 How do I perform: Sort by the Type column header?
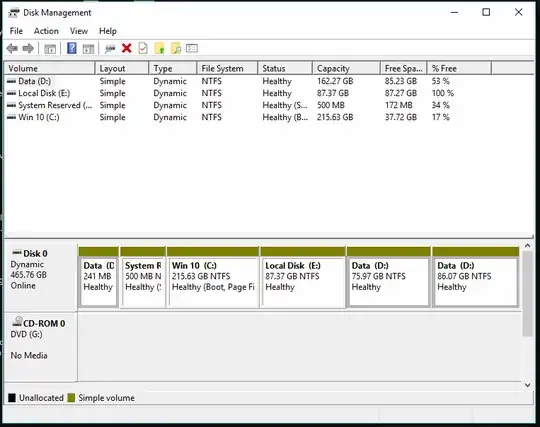point(173,69)
